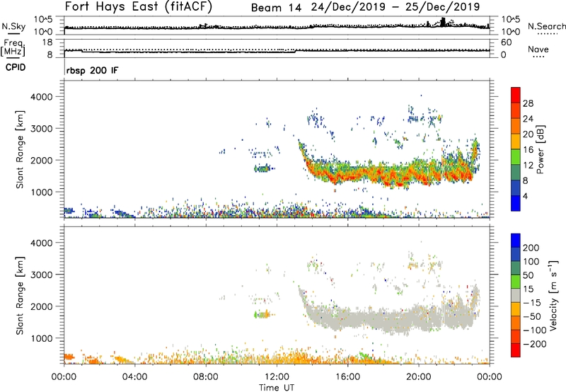Click the 'Slant Range [km]' label of the velocity panel
The width and height of the screenshot is (566, 392).
click(x=20, y=296)
